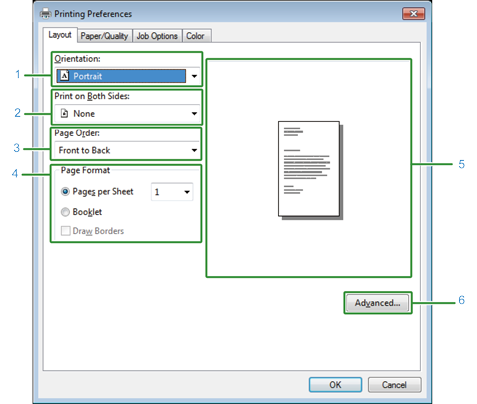The width and height of the screenshot is (477, 404).
Task: Dismiss the dialog with Cancel
Action: coord(394,385)
